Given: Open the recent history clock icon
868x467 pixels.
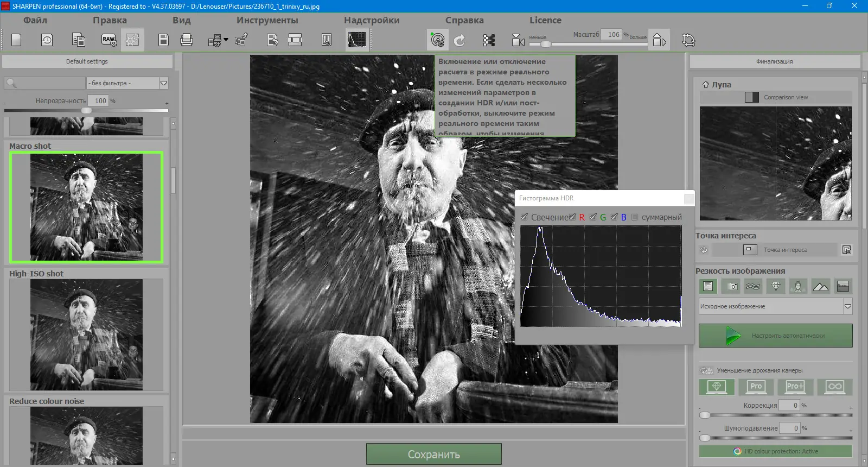Looking at the screenshot, I should point(47,40).
